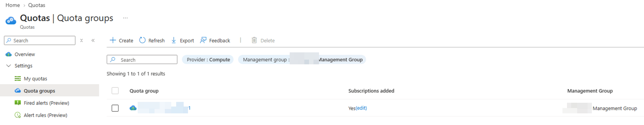This screenshot has width=644, height=125.
Task: Open Fired alerts (Preview) page
Action: pos(46,103)
